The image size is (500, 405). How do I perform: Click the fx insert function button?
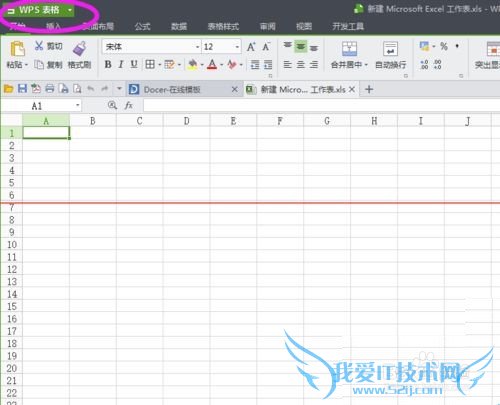[128, 106]
